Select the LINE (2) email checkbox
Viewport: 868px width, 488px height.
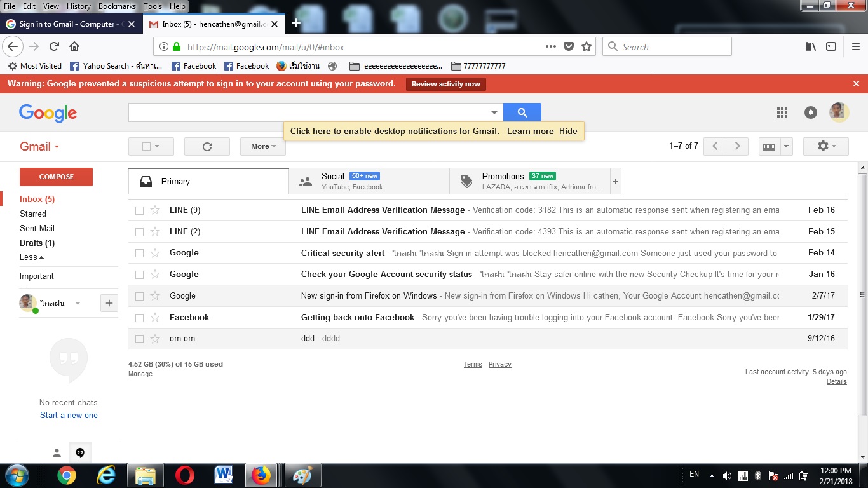(139, 232)
